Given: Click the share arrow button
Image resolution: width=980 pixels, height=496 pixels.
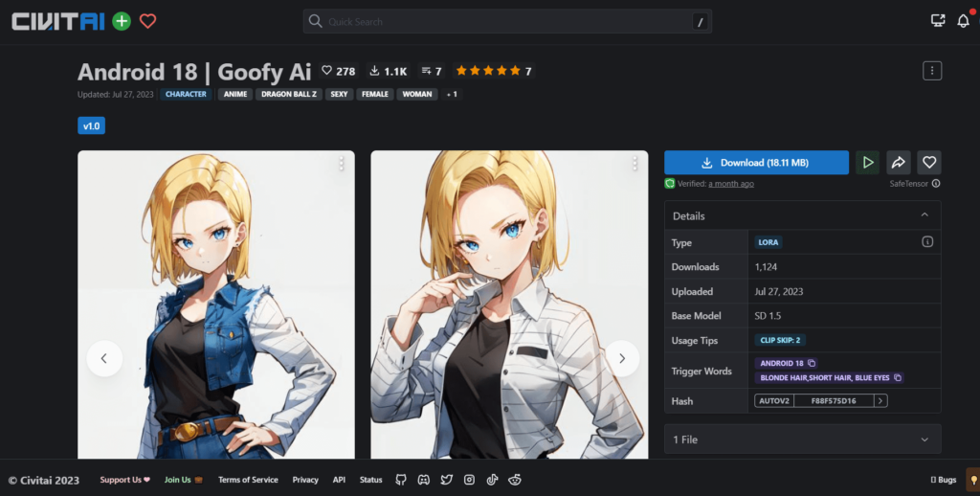Looking at the screenshot, I should tap(898, 163).
